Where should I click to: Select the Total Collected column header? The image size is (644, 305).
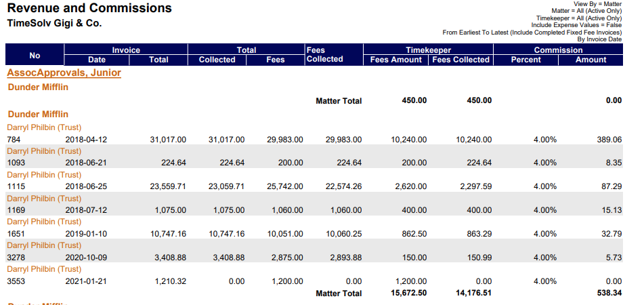[x=217, y=60]
